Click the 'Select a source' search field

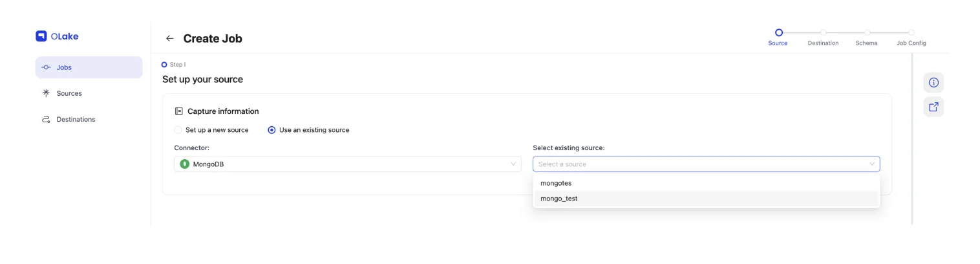tap(698, 164)
